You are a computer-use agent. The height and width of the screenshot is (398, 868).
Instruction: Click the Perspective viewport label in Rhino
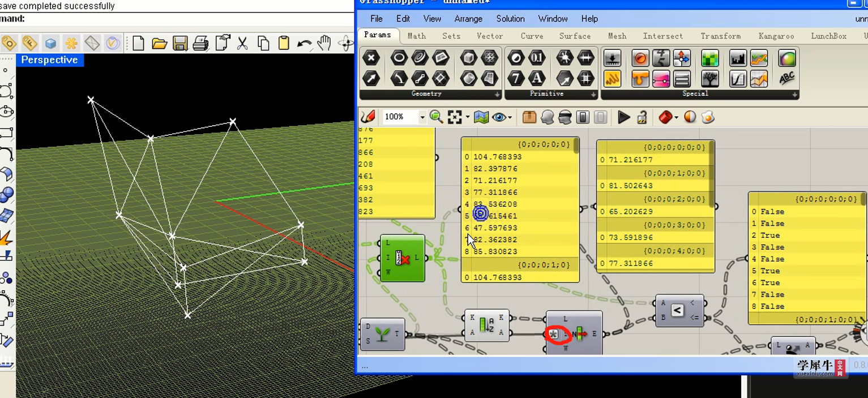coord(49,60)
